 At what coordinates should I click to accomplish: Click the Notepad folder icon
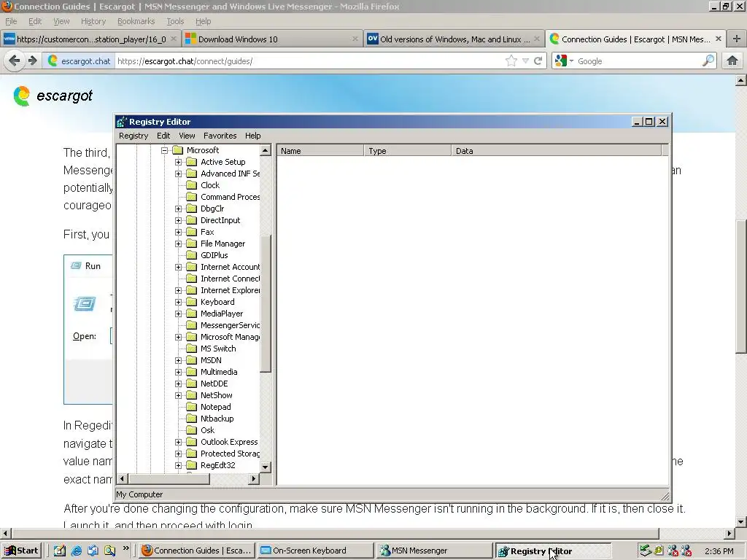pyautogui.click(x=192, y=407)
